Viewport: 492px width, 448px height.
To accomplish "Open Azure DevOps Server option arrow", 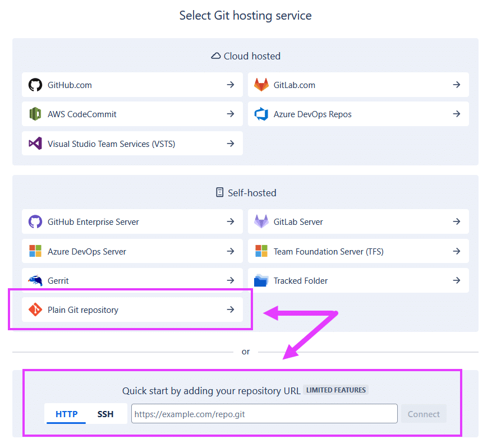I will [231, 251].
